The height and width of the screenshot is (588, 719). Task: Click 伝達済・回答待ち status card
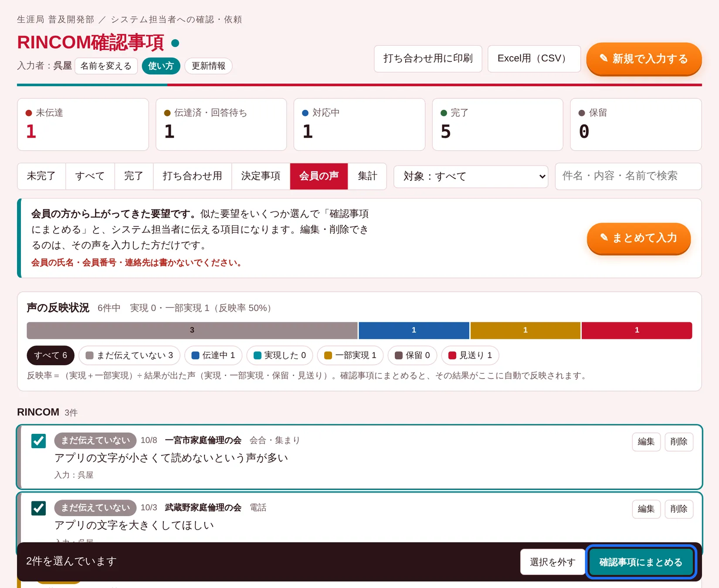pos(221,125)
